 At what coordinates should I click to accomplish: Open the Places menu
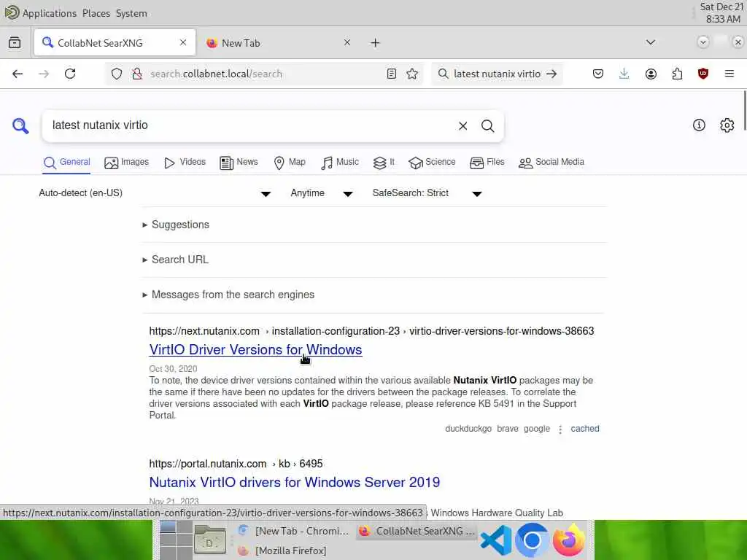(x=96, y=13)
